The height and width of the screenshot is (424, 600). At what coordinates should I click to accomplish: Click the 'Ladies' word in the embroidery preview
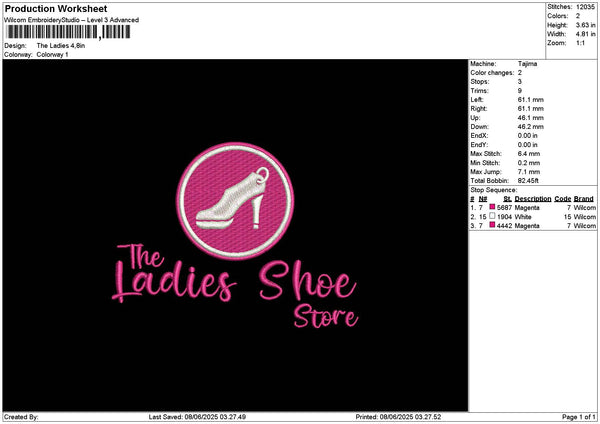(174, 281)
